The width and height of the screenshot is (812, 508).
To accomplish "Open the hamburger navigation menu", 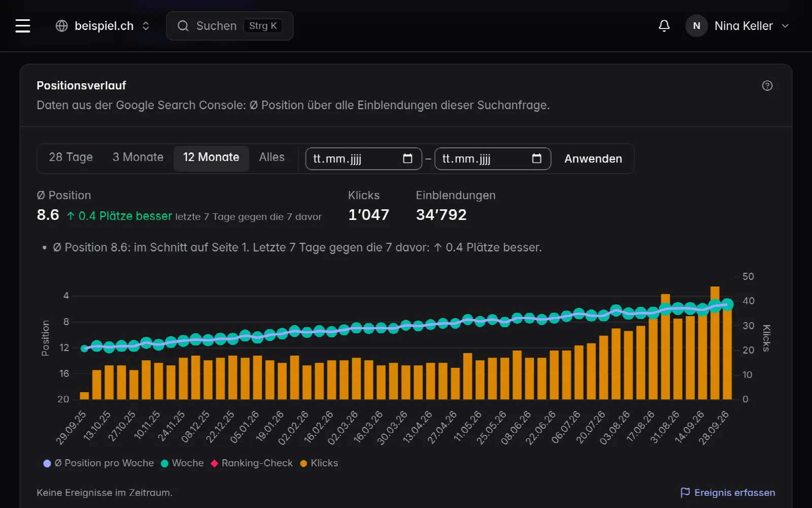I will [23, 26].
